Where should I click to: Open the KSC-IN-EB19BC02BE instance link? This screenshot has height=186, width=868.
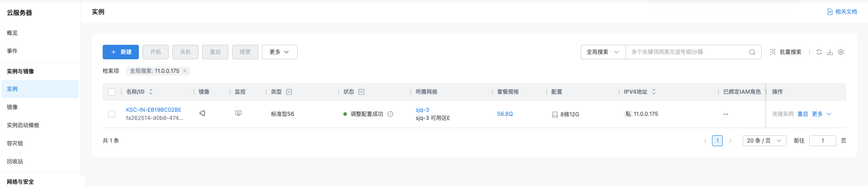coord(153,110)
